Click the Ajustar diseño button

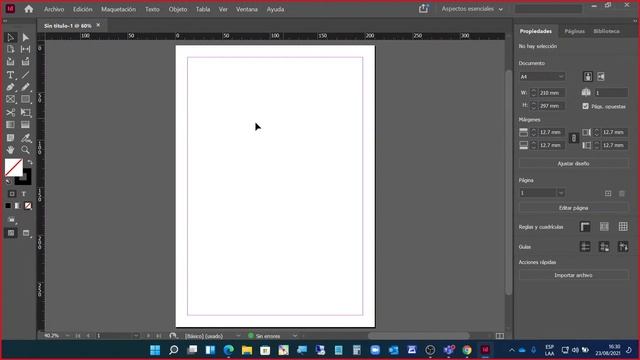click(x=573, y=163)
